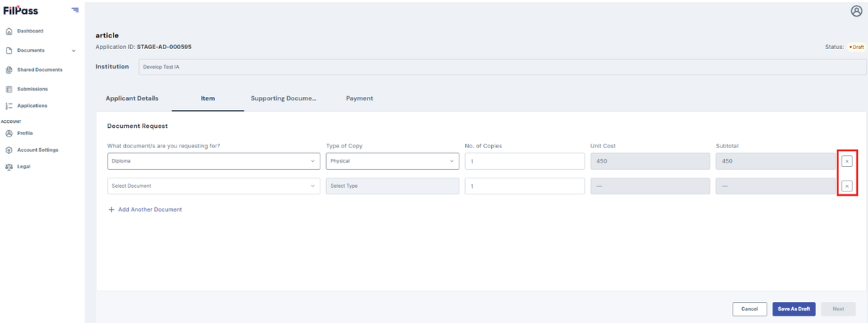Click the Draft status badge
The image size is (868, 323).
tap(856, 47)
